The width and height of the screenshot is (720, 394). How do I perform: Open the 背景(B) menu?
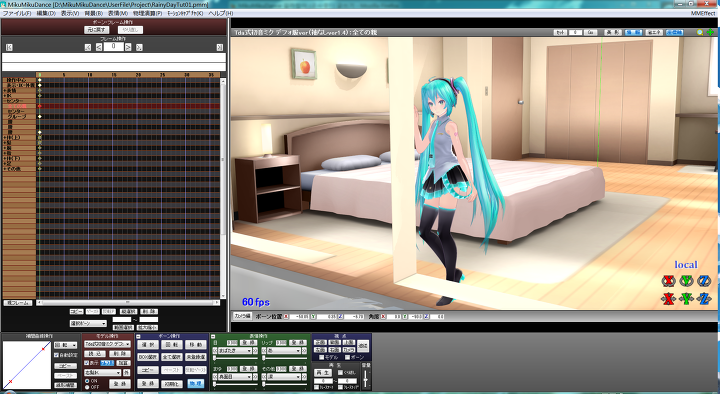pyautogui.click(x=94, y=13)
